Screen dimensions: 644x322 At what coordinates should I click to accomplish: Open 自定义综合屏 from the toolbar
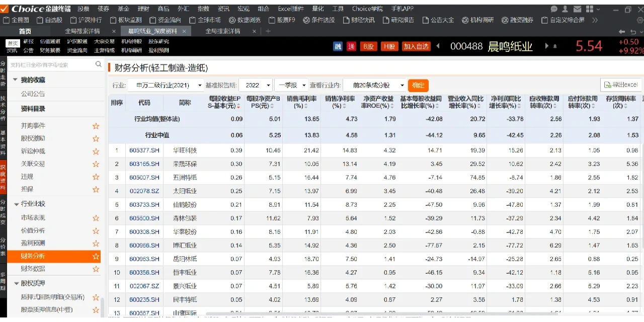(563, 20)
